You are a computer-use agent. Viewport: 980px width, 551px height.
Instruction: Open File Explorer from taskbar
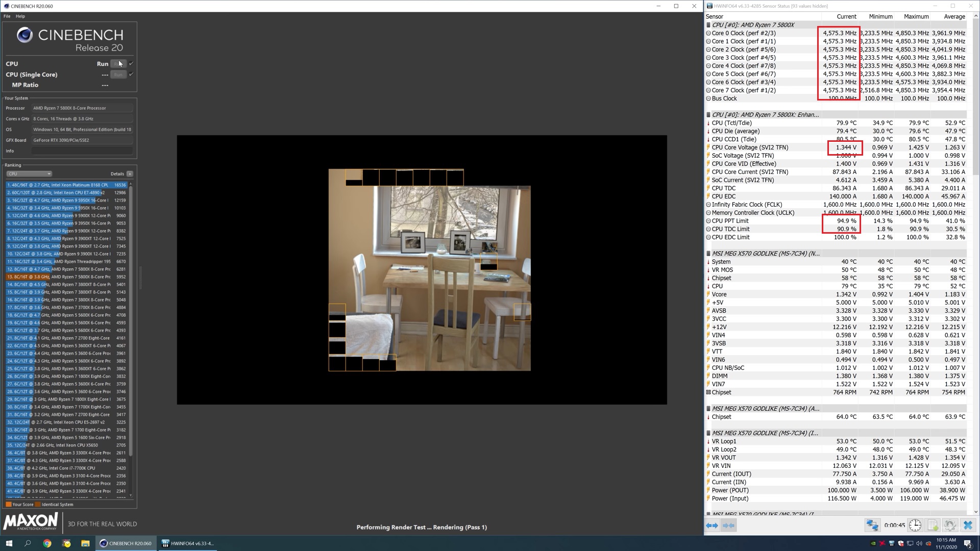85,543
